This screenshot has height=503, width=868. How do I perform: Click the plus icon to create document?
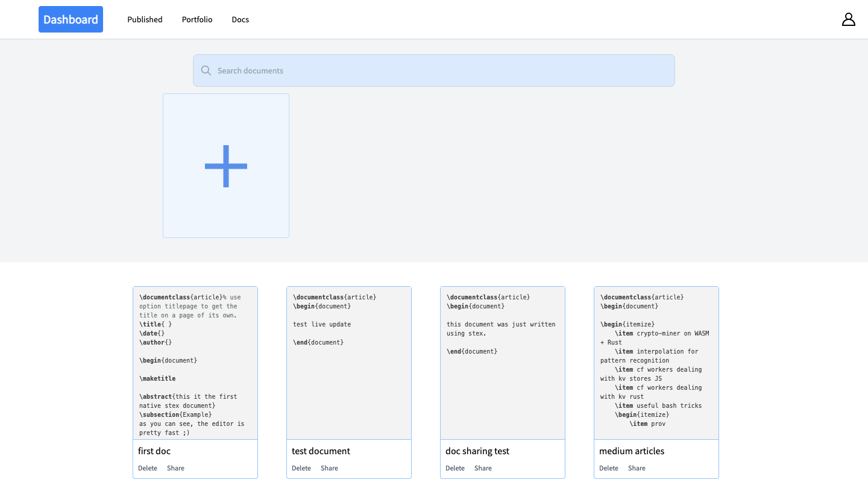[226, 166]
